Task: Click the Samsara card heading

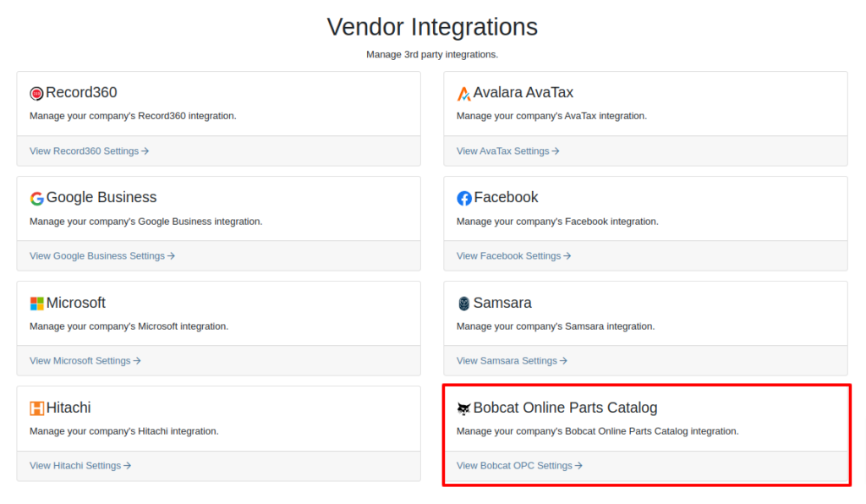Action: coord(502,303)
